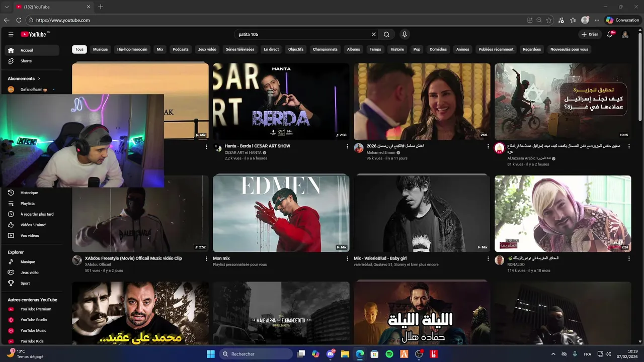
Task: Open Spotify from the taskbar
Action: [x=389, y=354]
